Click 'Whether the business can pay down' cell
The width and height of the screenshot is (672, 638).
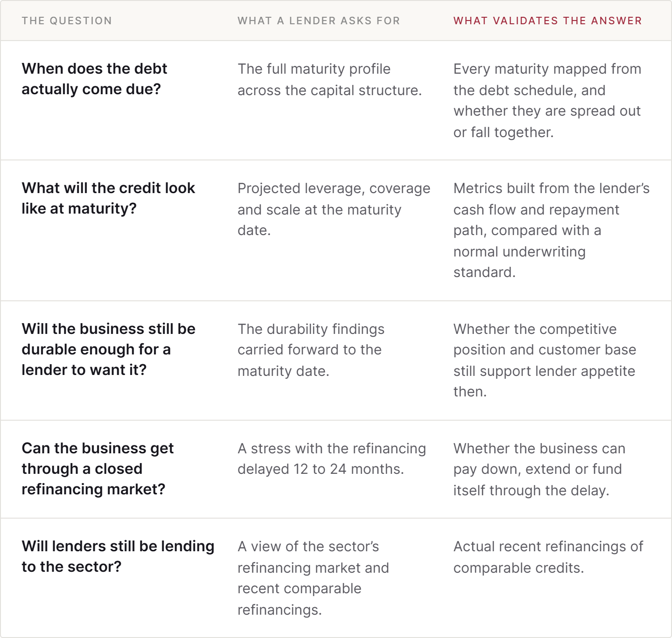[x=539, y=469]
